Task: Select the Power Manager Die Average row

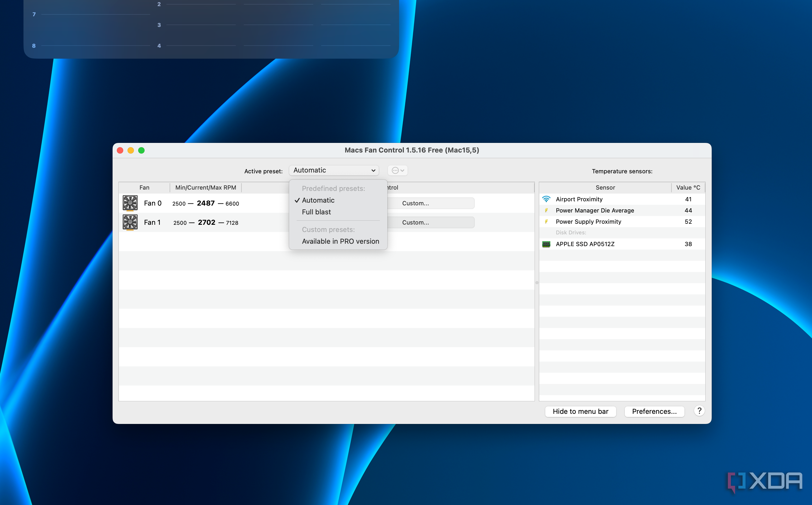Action: pyautogui.click(x=622, y=210)
